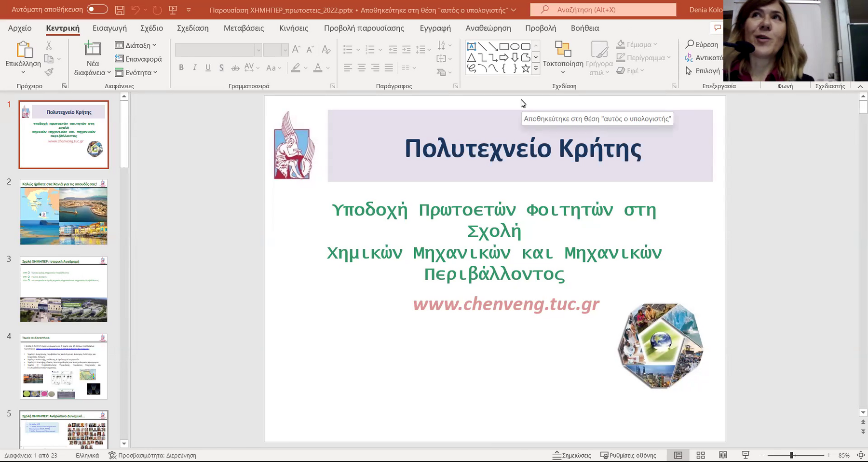Click the Paste (Επικόλληση) clipboard icon

[24, 49]
